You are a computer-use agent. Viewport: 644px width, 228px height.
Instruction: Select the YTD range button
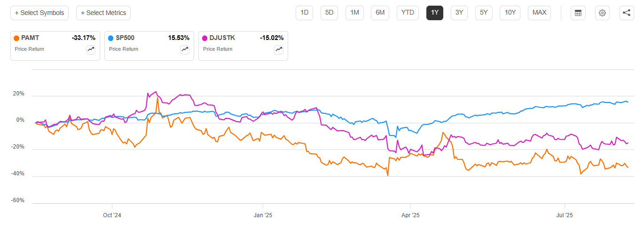(x=408, y=13)
